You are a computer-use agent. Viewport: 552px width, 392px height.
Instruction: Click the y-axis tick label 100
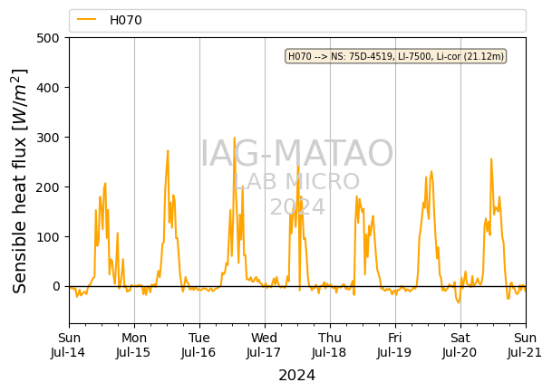48,237
